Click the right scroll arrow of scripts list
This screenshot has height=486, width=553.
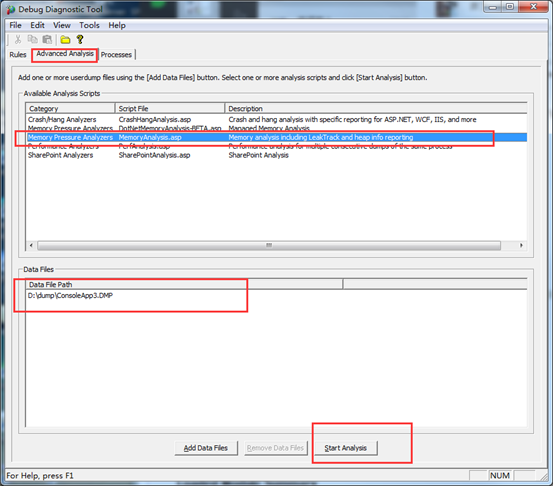(x=521, y=245)
